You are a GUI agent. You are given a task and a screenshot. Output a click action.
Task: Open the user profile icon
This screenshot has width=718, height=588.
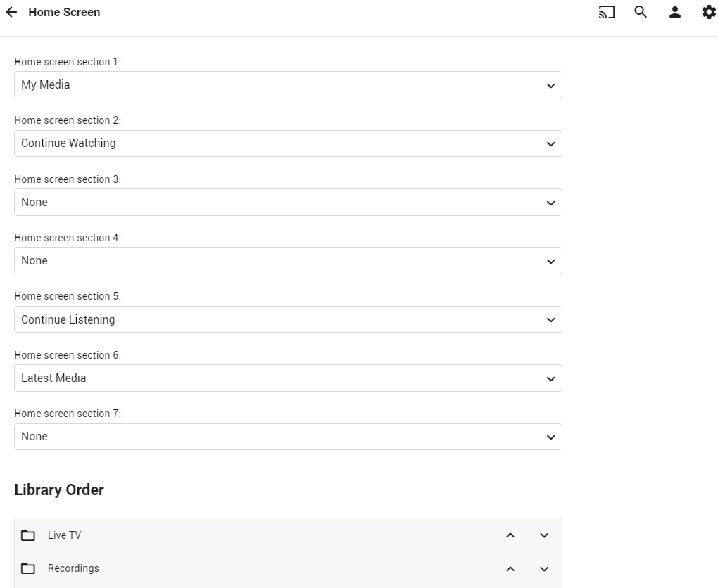coord(675,12)
